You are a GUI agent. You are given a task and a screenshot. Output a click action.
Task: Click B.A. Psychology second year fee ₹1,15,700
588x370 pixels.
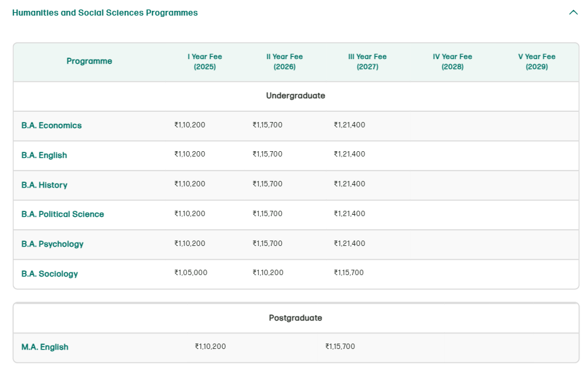pos(268,243)
